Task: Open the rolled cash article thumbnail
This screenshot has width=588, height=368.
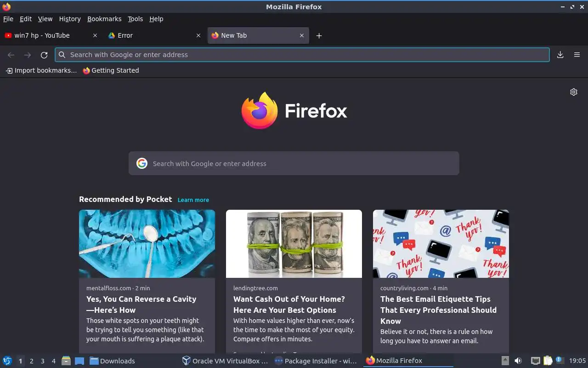Action: pos(294,244)
